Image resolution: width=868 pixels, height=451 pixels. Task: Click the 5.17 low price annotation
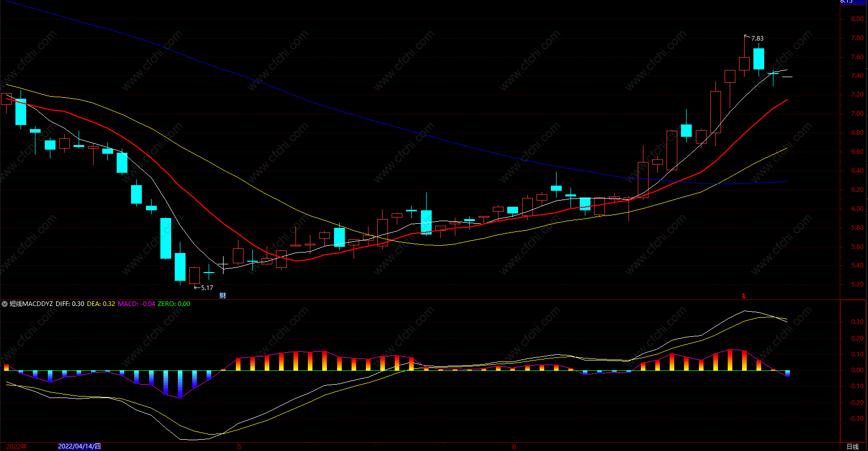(x=207, y=288)
